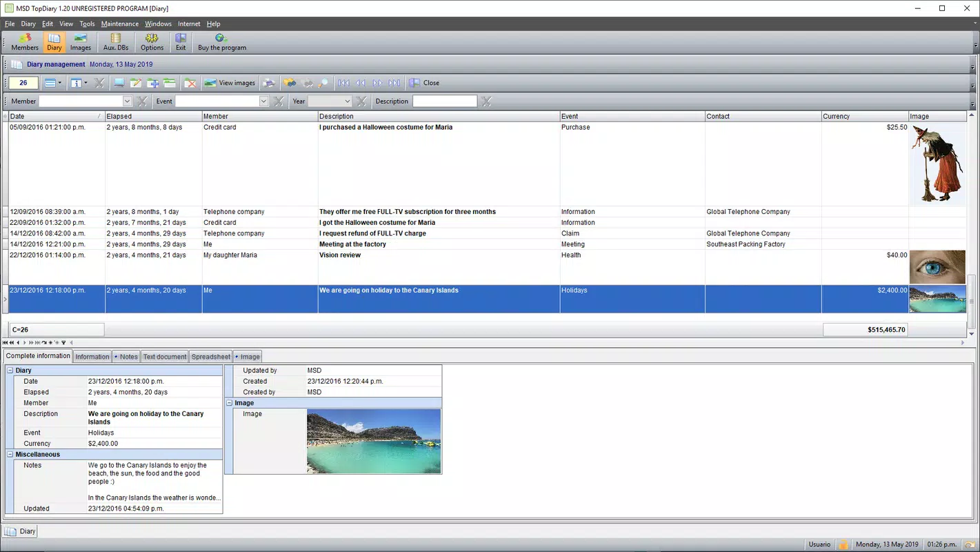
Task: Open the Options settings
Action: (x=152, y=42)
